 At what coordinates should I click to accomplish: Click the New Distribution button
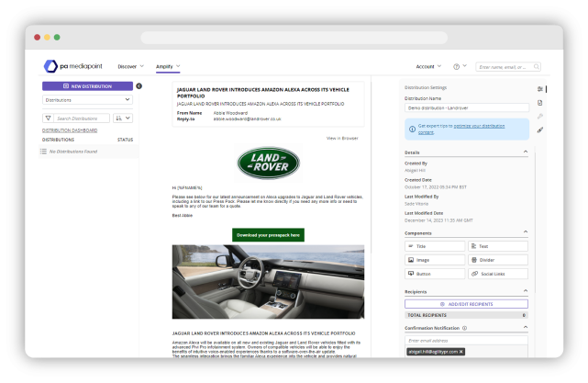point(87,85)
